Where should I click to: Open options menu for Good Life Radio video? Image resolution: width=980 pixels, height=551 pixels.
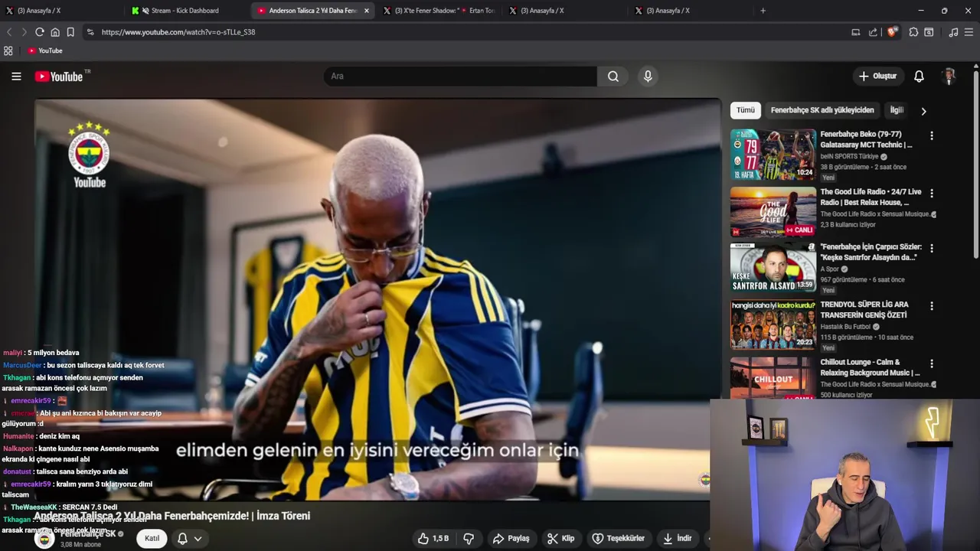coord(932,193)
